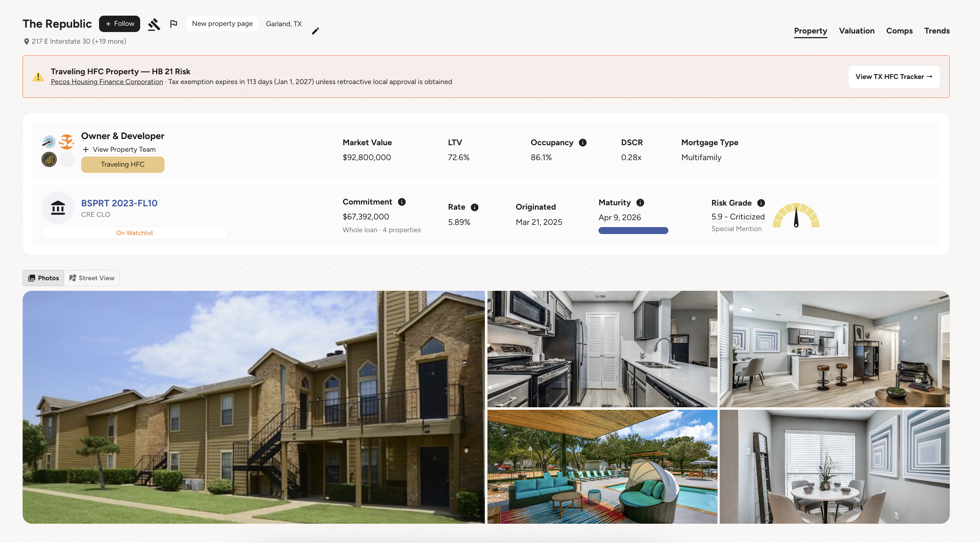Viewport: 980px width, 543px height.
Task: Click the flag icon next to Follow
Action: [174, 24]
